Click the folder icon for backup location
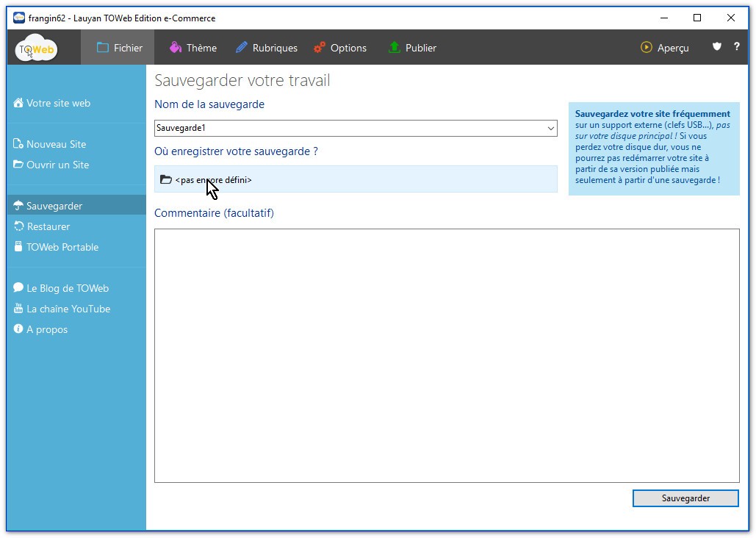This screenshot has height=538, width=756. click(166, 179)
